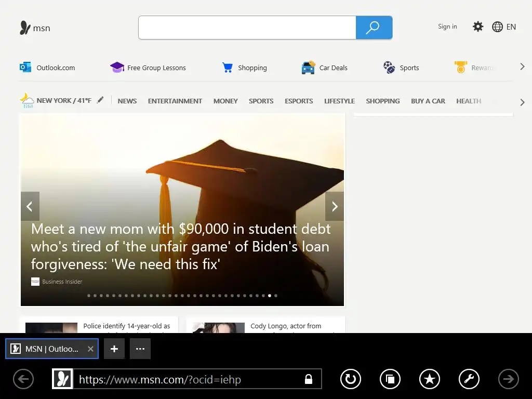This screenshot has width=532, height=399.
Task: Click the browser forward arrow button
Action: click(x=508, y=379)
